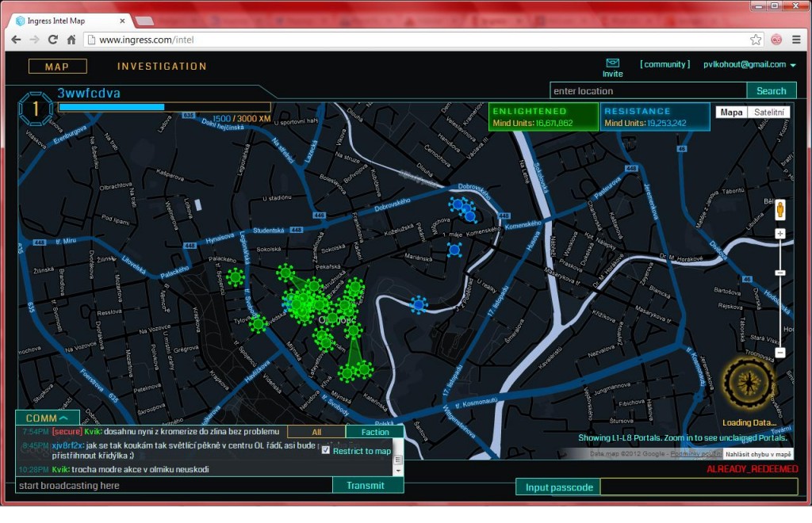Open the community link

pyautogui.click(x=665, y=64)
